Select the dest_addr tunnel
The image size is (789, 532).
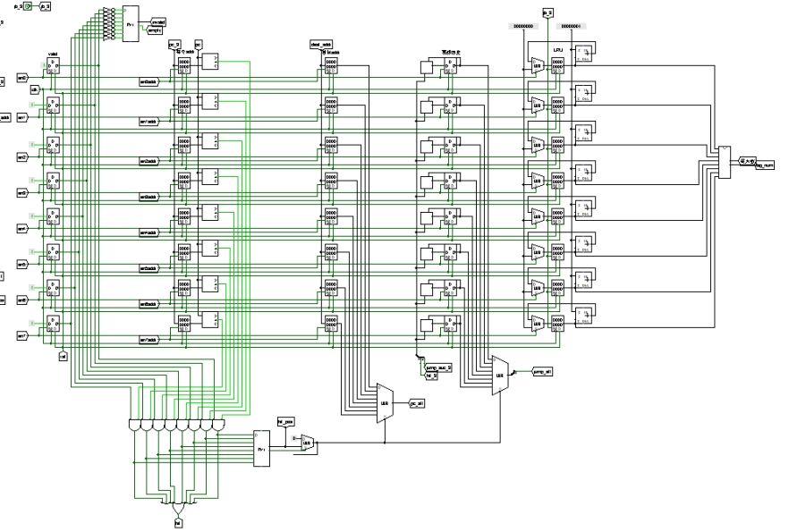[321, 45]
